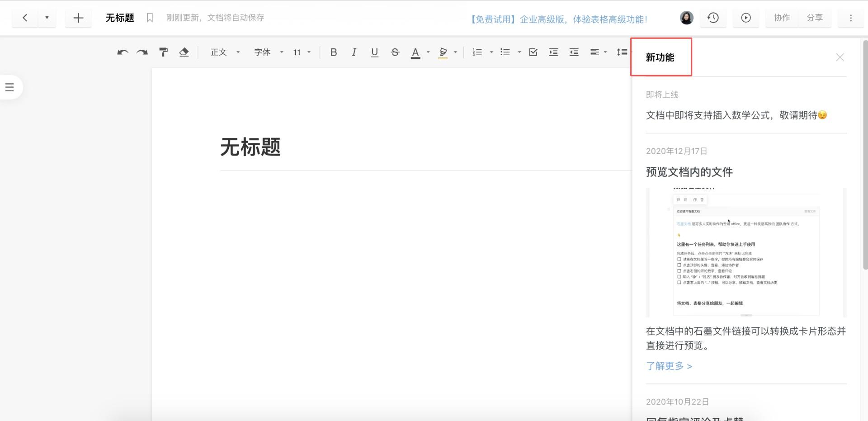Start presentation mode with play icon
Viewport: 868px width, 421px height.
[x=746, y=18]
